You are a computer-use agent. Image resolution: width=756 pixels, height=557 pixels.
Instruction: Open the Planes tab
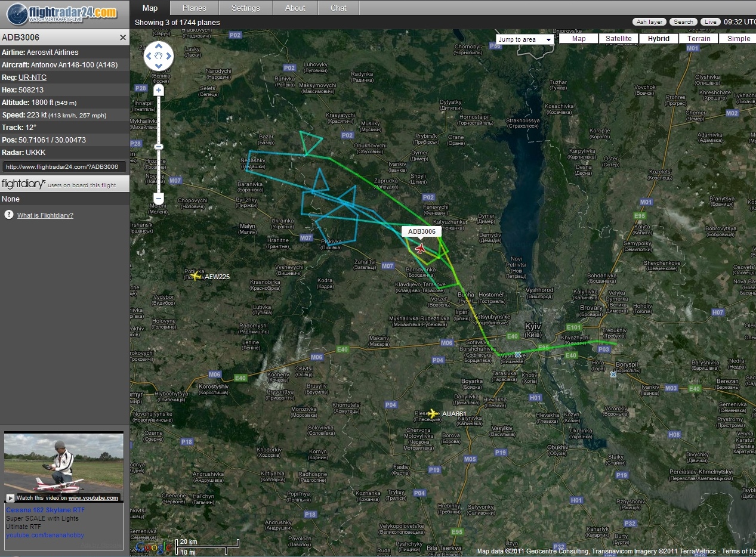tap(194, 8)
